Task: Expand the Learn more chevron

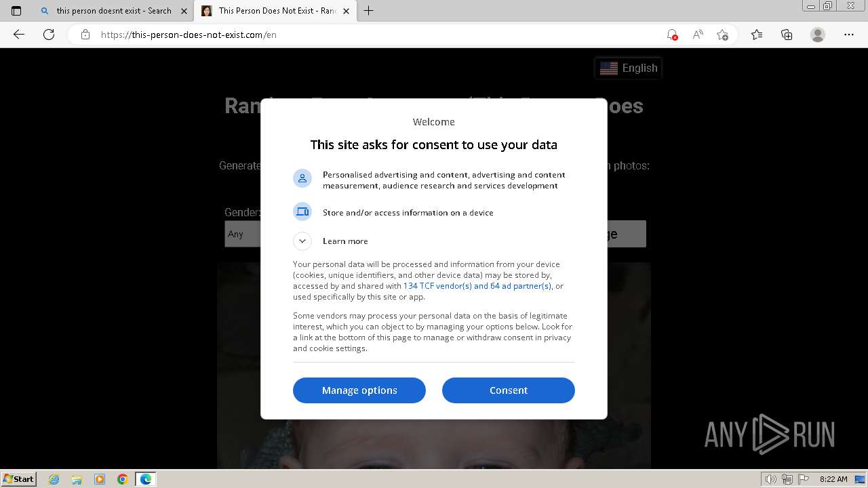Action: (302, 241)
